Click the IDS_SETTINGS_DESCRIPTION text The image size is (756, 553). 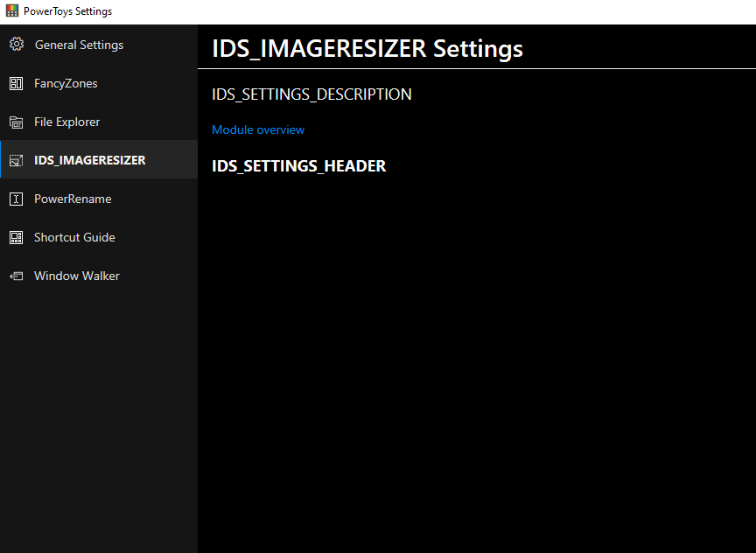pos(311,94)
